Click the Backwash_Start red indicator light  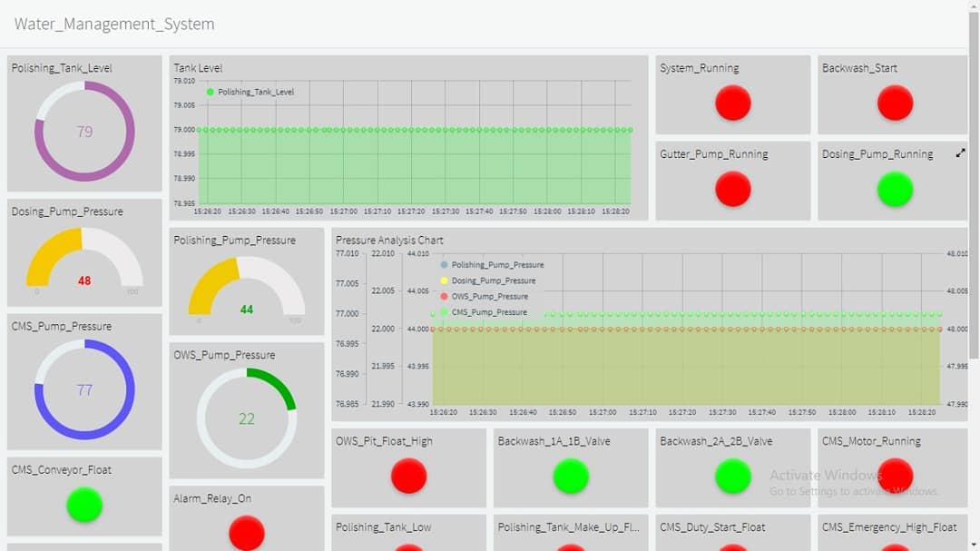point(895,103)
